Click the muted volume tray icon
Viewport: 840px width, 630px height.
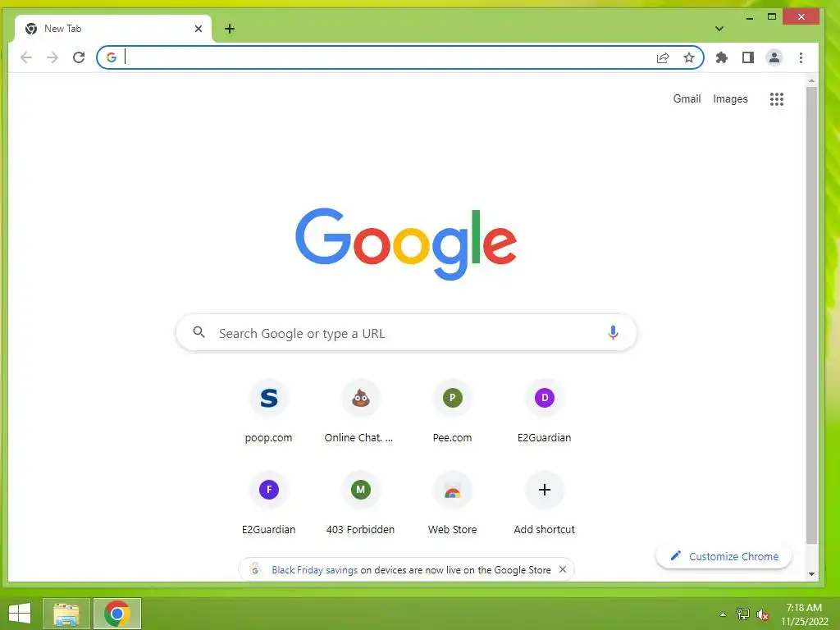pos(763,614)
